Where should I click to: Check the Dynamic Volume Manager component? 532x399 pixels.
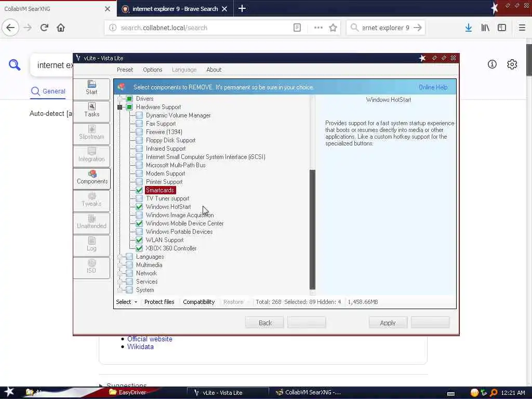(x=139, y=115)
